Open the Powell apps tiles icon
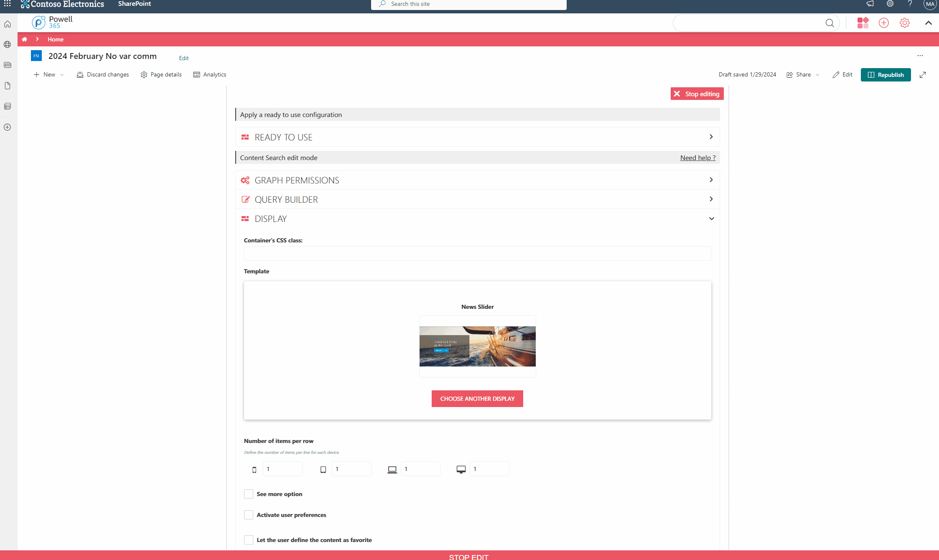 863,23
